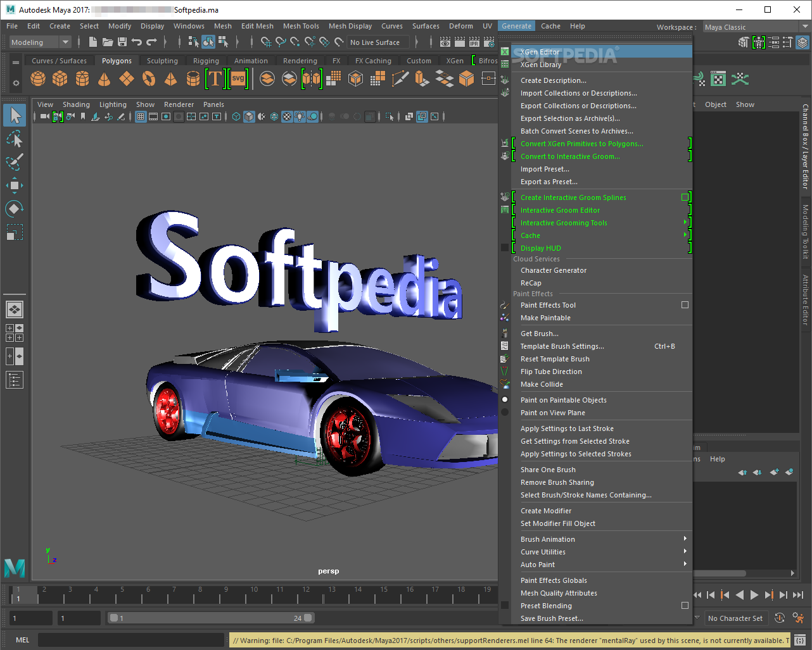Select the single-pane layout icon
The image size is (812, 650).
point(15,309)
